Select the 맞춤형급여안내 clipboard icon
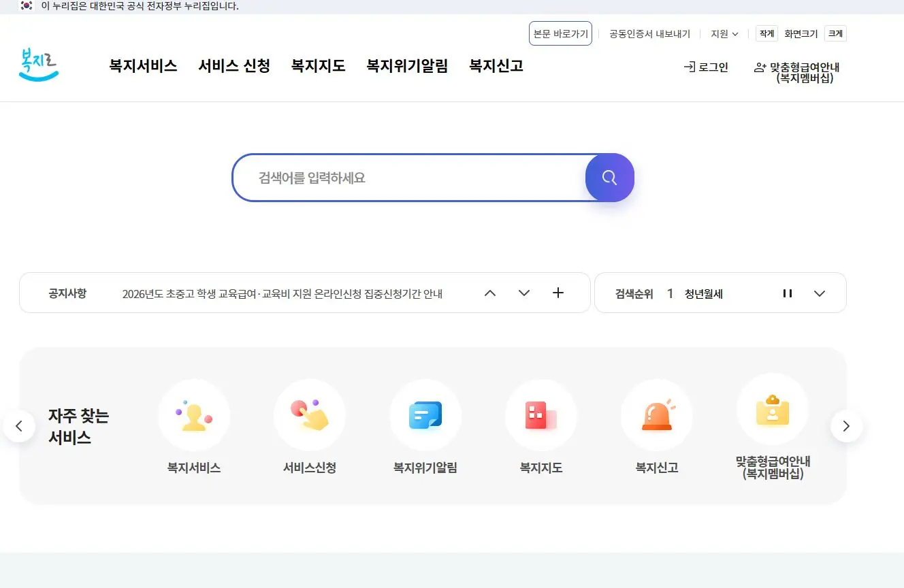The image size is (904, 588). pyautogui.click(x=773, y=410)
